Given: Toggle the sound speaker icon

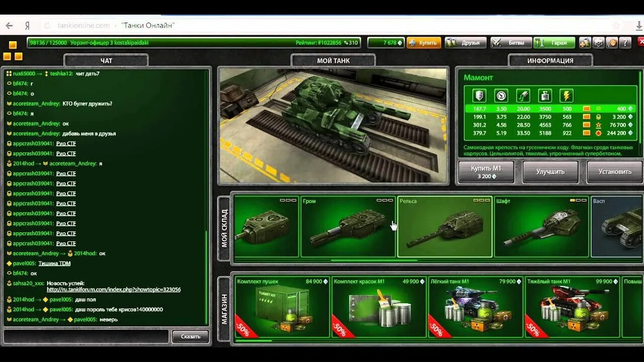Looking at the screenshot, I should point(612,43).
